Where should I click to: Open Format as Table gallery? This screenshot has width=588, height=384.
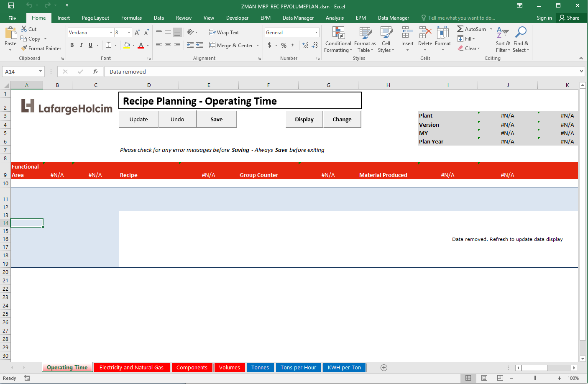(x=365, y=39)
